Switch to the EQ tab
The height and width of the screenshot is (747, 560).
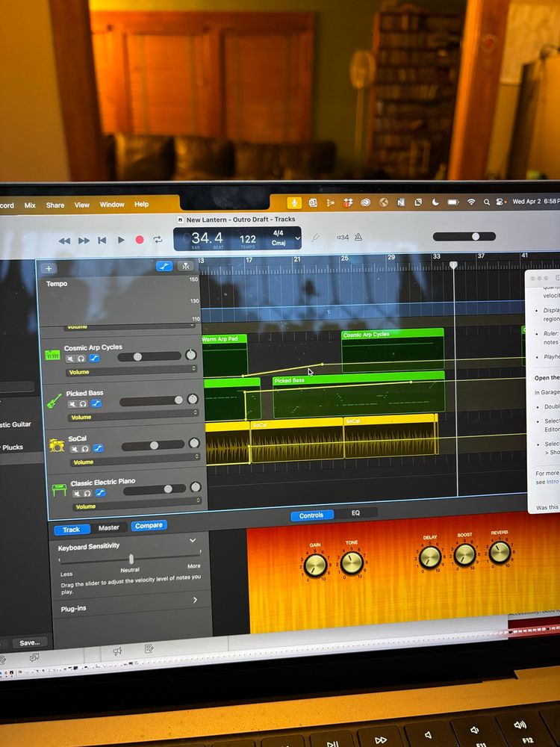click(x=355, y=513)
